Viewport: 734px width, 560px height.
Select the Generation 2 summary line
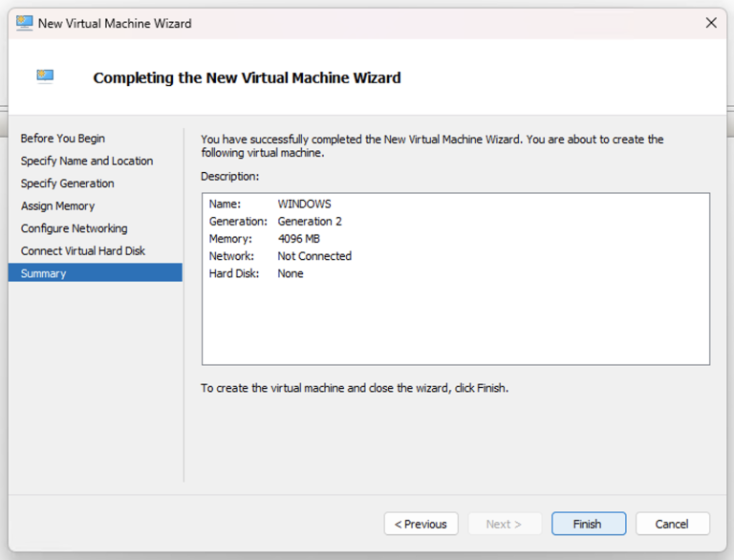275,221
